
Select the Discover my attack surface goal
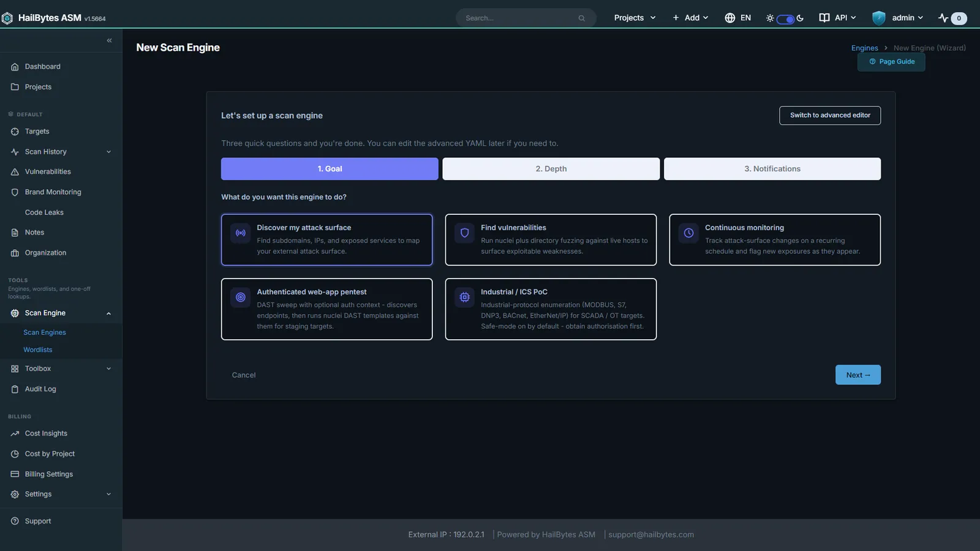coord(326,239)
